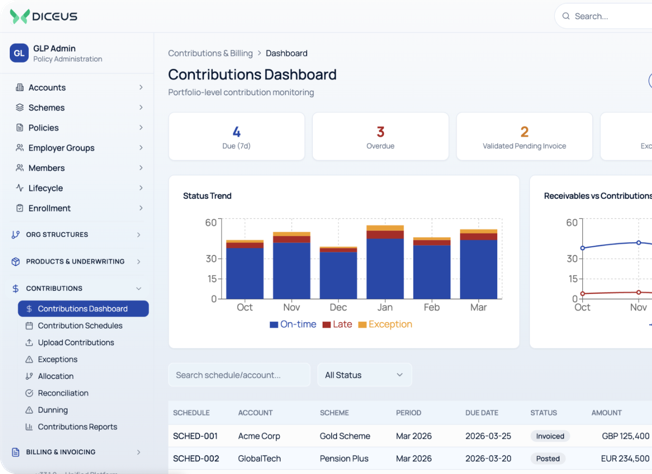The image size is (652, 474).
Task: Click the Jan bar in Status Trend
Action: [x=385, y=262]
